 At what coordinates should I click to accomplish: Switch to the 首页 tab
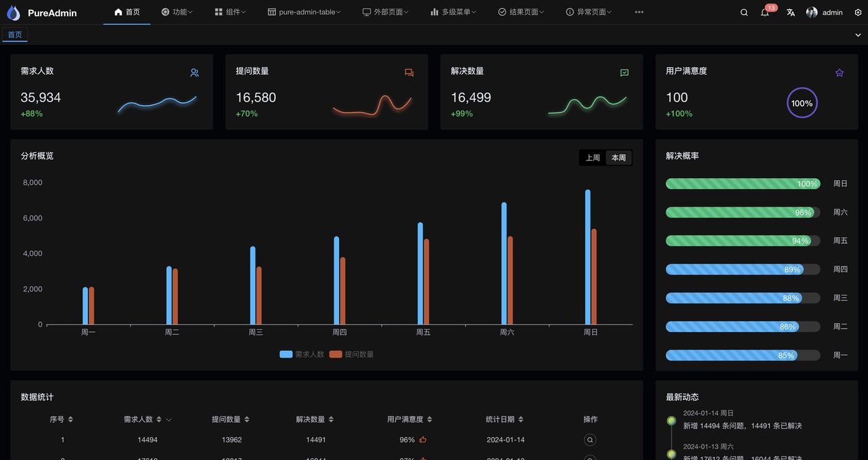15,34
